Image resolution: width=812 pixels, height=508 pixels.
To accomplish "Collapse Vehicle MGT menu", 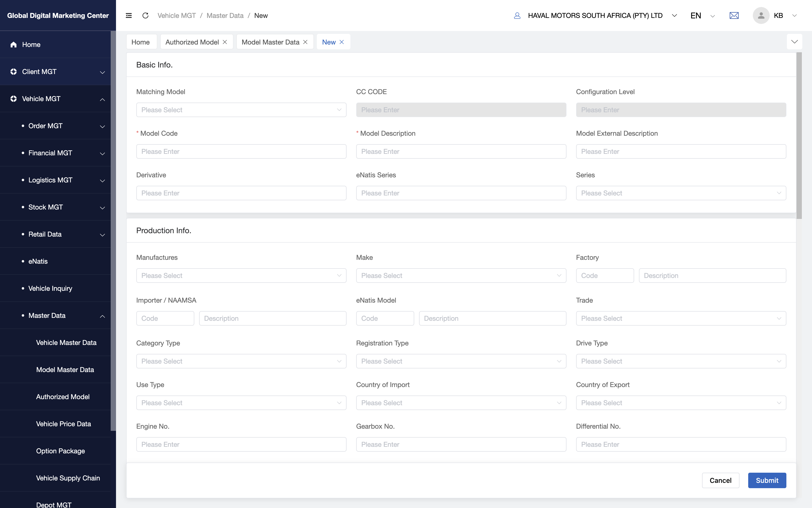I will coord(102,99).
